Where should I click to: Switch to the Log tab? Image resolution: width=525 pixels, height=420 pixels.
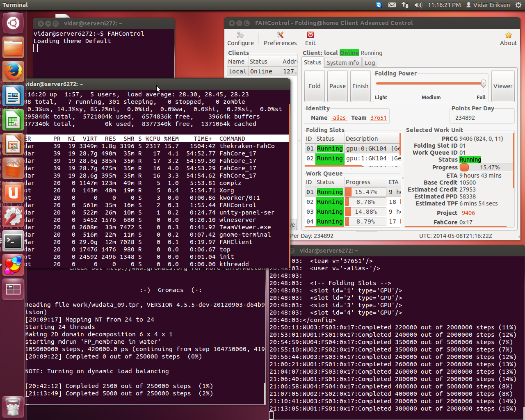pyautogui.click(x=370, y=63)
